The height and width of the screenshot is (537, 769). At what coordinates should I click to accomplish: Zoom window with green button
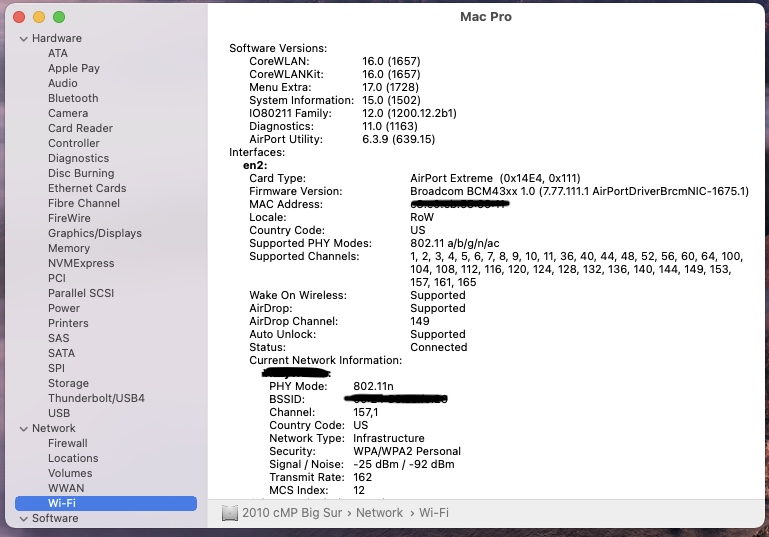[x=59, y=17]
